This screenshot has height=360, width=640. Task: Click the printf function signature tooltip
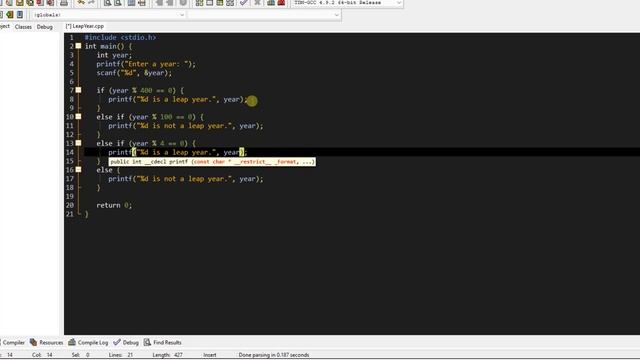[x=212, y=162]
